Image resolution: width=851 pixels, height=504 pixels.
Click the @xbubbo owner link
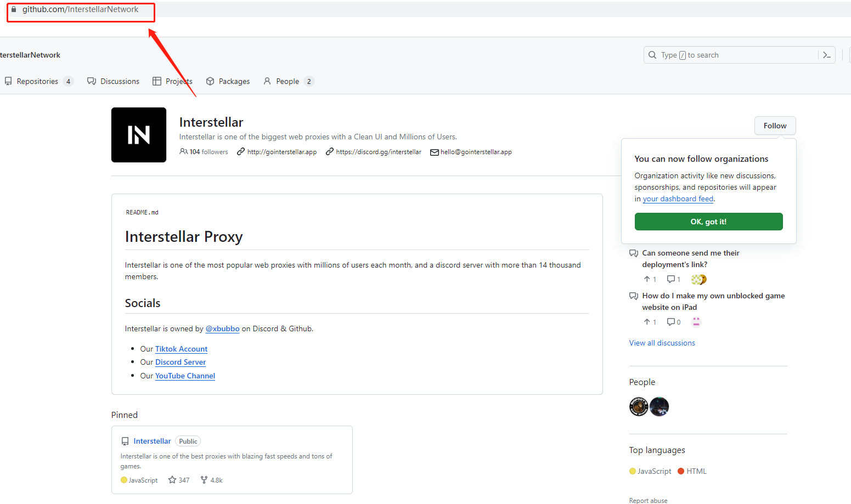click(222, 329)
